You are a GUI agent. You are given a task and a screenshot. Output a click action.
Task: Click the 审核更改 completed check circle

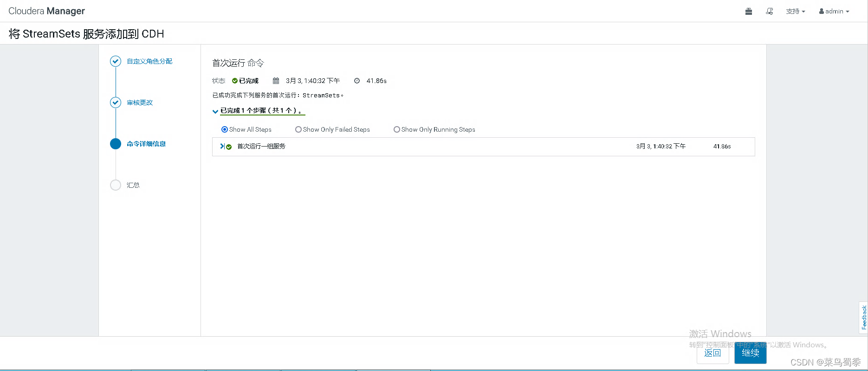(116, 102)
